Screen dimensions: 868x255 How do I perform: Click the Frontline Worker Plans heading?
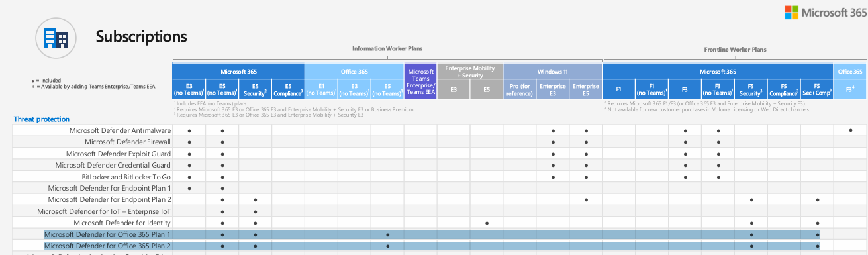735,50
